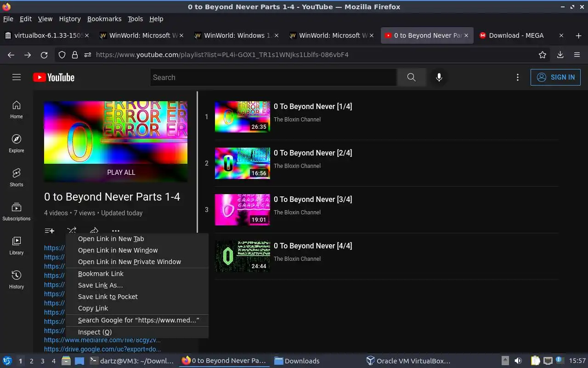Choose Inspect (Q)

137,332
